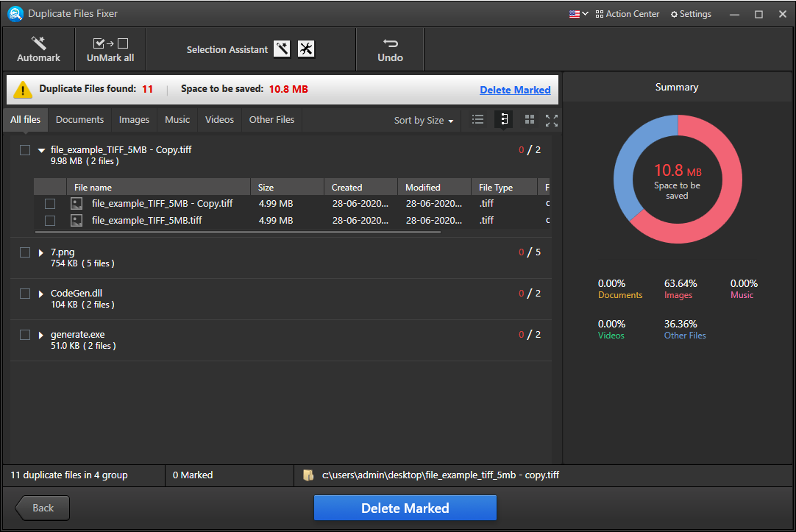The image size is (796, 532).
Task: Switch to thumbnail grid view icon
Action: 530,120
